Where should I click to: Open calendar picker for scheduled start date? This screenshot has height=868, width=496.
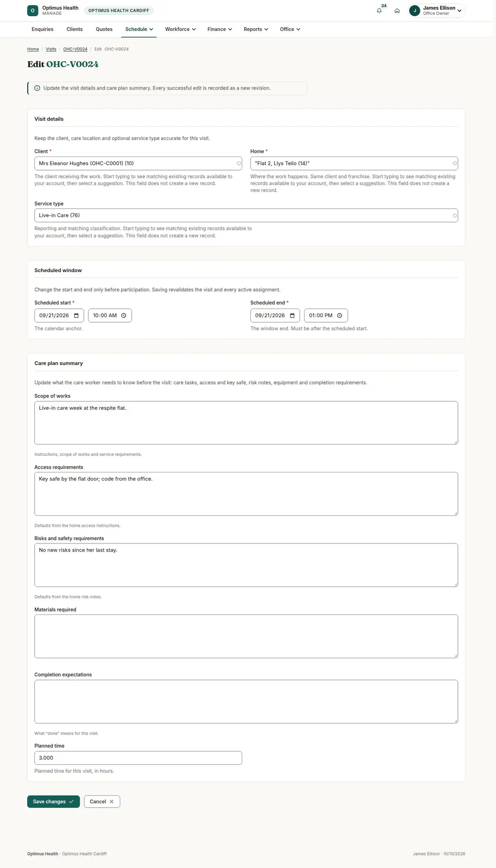pos(76,315)
